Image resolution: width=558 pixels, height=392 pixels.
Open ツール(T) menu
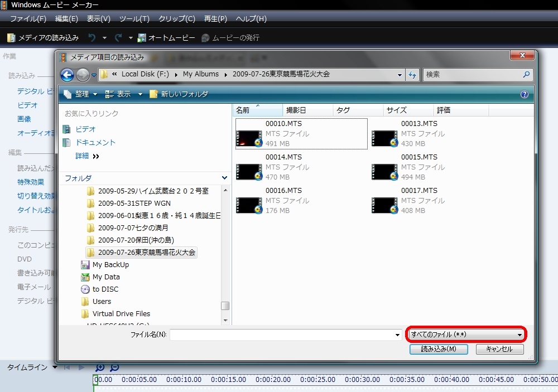(134, 18)
